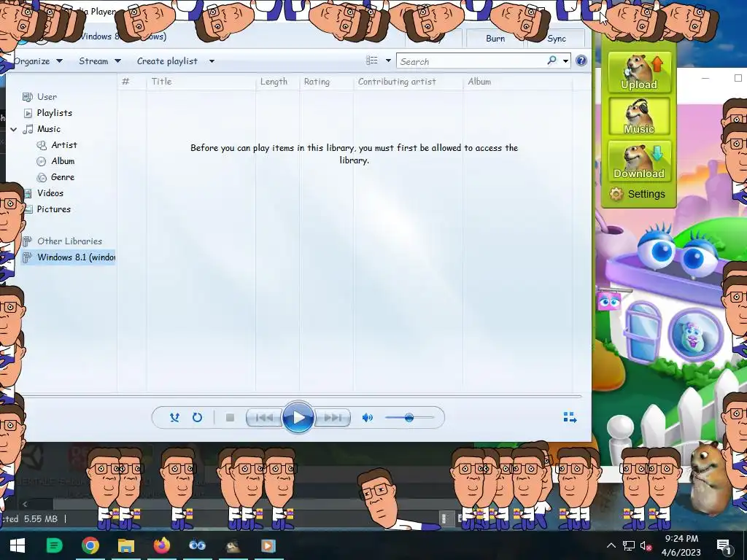Expand the View options dropdown arrow
Viewport: 747px width, 560px height.
(x=388, y=61)
